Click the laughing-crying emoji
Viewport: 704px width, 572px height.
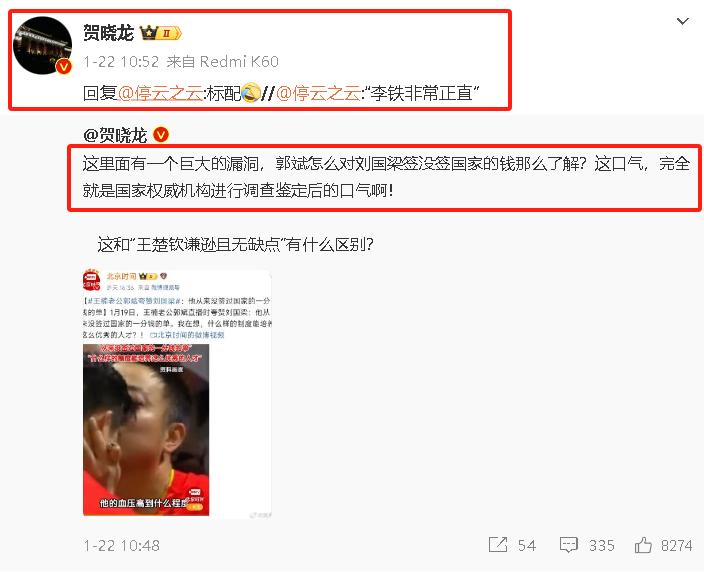251,92
